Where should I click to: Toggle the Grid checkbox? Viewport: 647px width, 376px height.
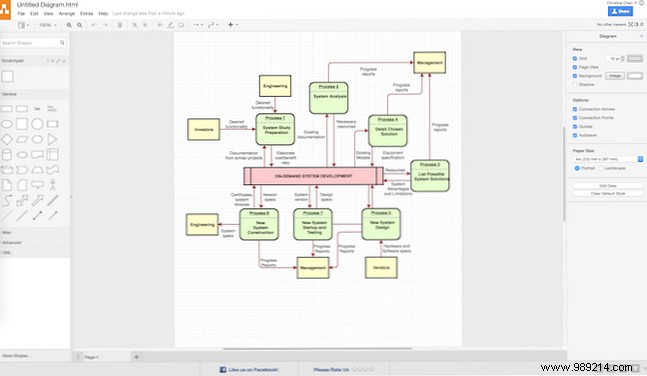click(575, 59)
